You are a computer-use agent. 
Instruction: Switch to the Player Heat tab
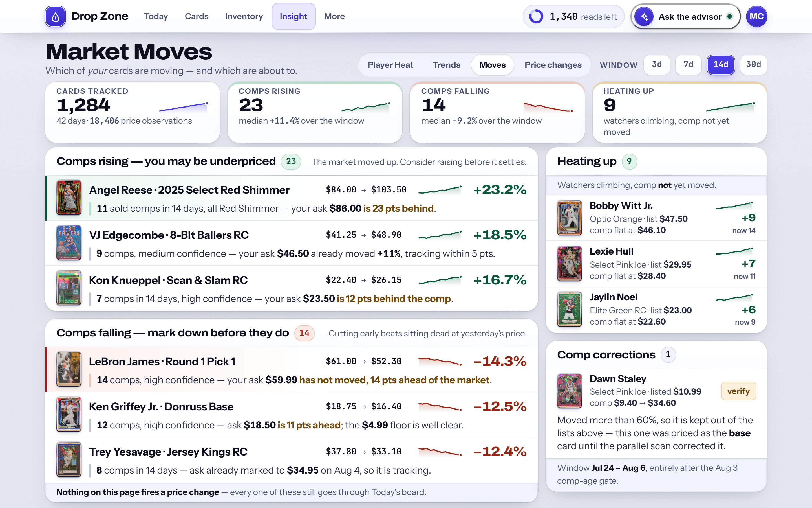coord(390,65)
